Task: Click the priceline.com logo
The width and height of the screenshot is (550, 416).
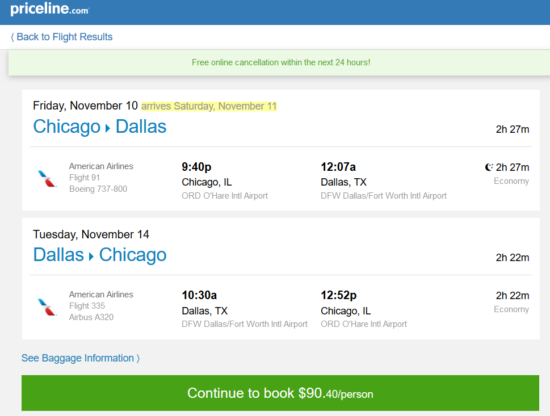Action: tap(49, 9)
